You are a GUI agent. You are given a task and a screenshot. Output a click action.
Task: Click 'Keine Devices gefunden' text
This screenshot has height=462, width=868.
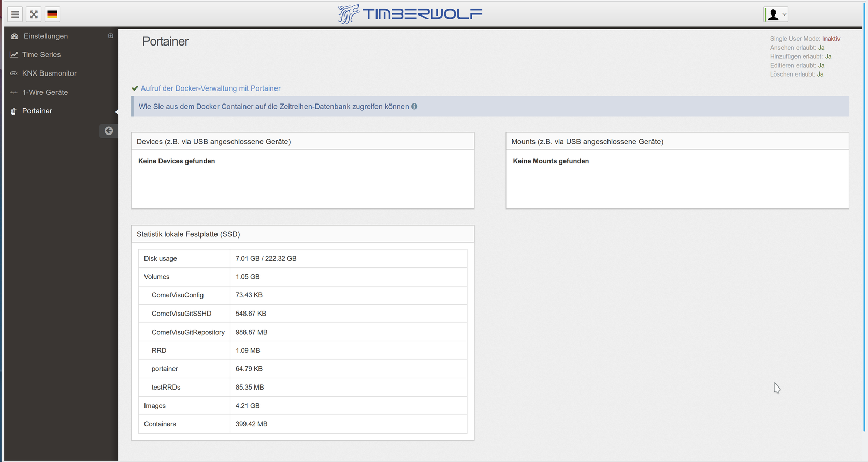[177, 161]
